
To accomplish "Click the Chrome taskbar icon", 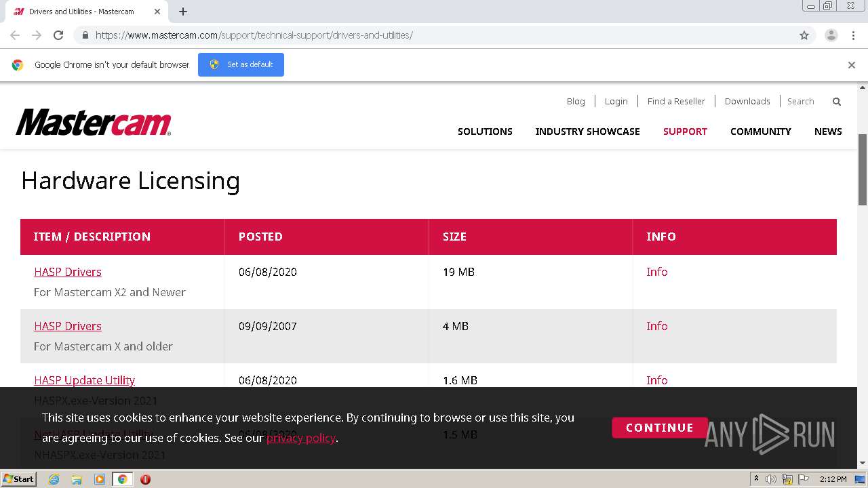I will point(122,479).
